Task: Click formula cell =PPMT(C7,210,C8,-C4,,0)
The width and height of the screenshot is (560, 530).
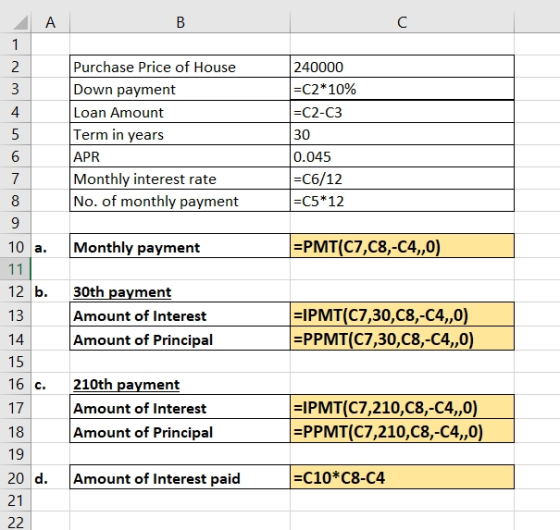Action: pyautogui.click(x=402, y=431)
